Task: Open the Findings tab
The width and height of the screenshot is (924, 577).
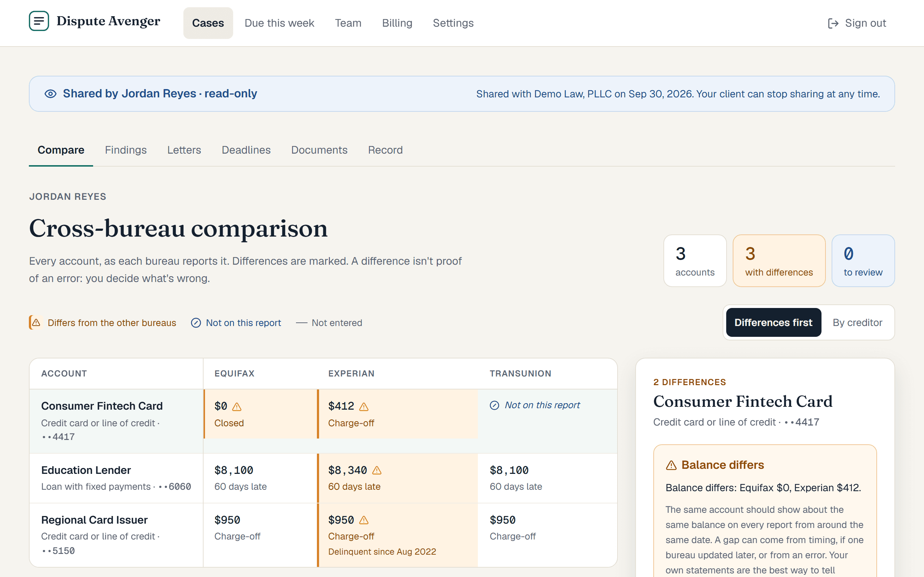Action: click(x=126, y=150)
